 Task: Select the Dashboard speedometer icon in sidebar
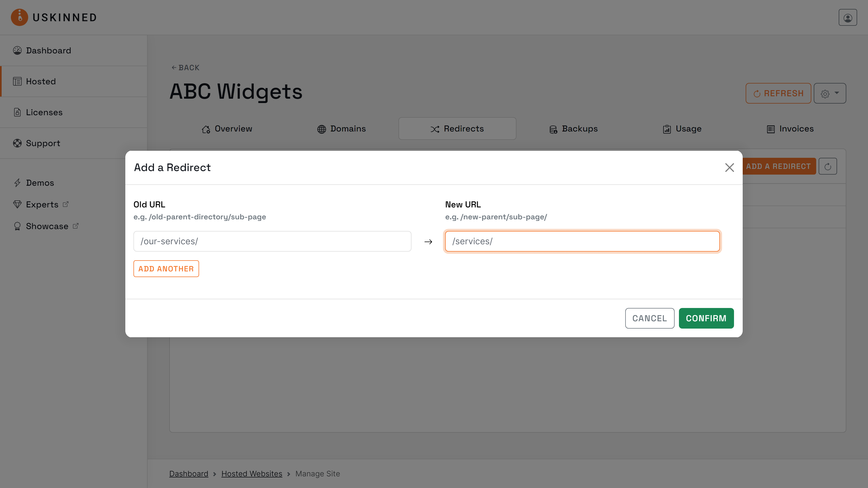point(18,50)
